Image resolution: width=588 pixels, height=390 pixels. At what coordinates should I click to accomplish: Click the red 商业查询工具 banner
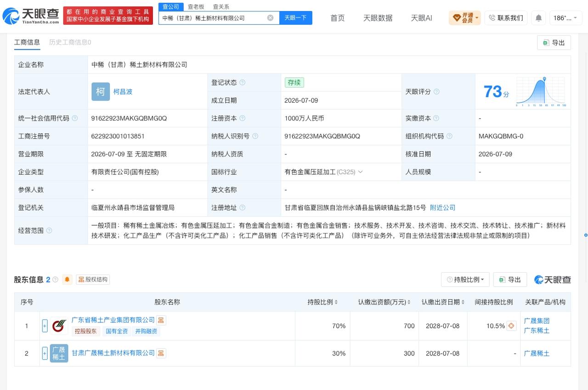coord(108,16)
